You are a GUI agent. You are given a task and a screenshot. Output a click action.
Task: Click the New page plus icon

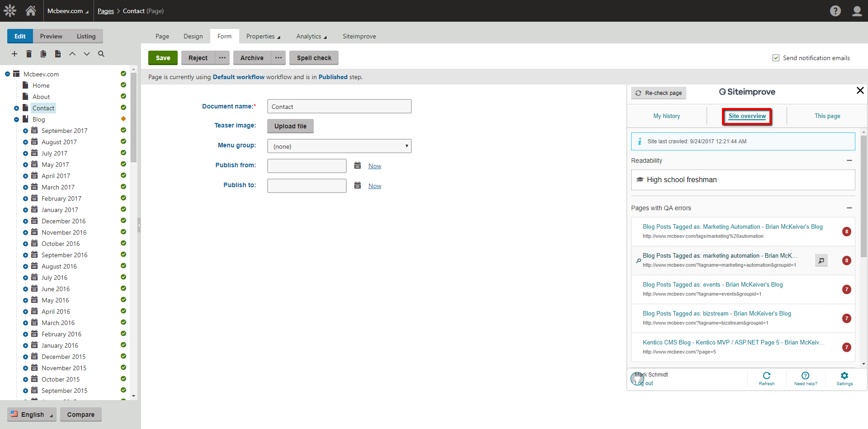pyautogui.click(x=14, y=54)
